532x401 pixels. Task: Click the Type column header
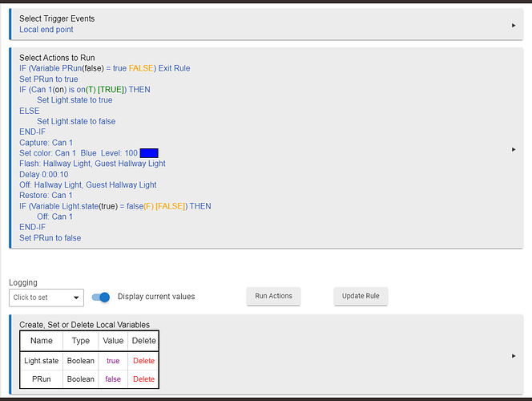[81, 341]
